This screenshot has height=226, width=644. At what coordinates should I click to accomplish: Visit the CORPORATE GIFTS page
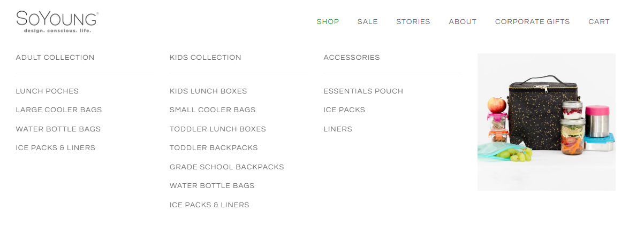click(x=532, y=22)
